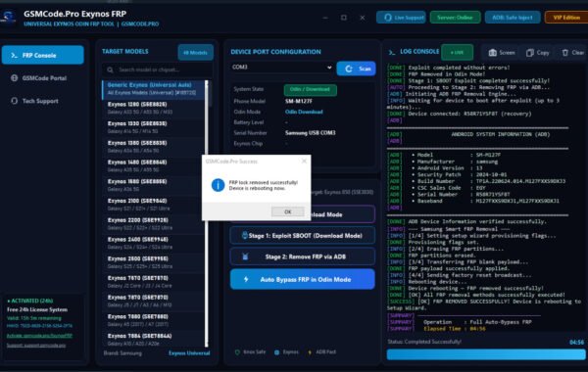
Task: Click the Stage 1 exploit icon
Action: click(244, 235)
